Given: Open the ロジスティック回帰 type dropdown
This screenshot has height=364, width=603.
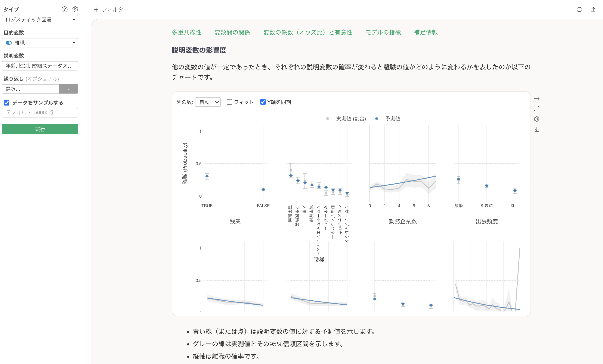Looking at the screenshot, I should point(40,20).
